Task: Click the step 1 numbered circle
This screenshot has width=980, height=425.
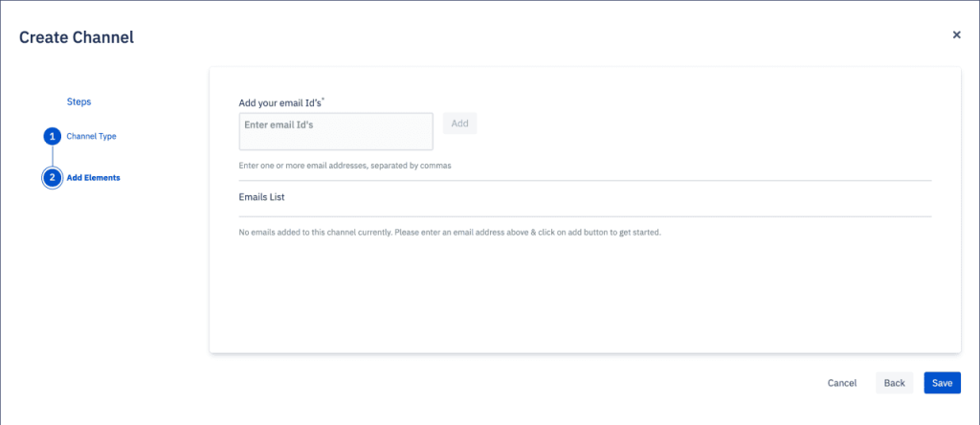Action: pos(53,136)
